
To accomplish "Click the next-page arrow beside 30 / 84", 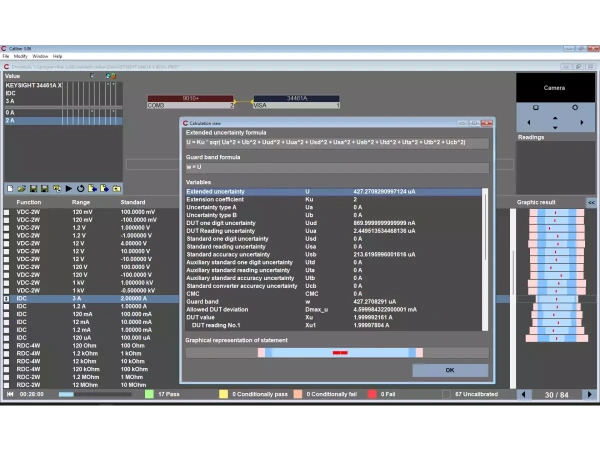I will pos(589,394).
